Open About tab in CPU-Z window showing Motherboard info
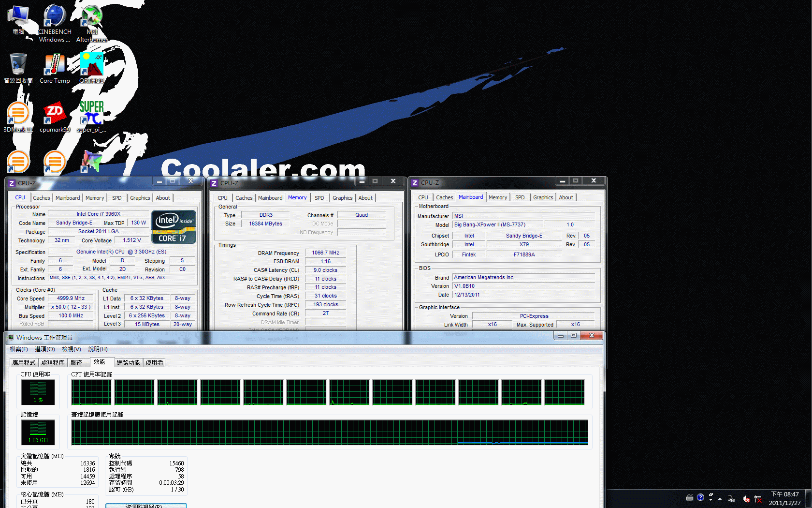This screenshot has width=812, height=508. pos(566,197)
